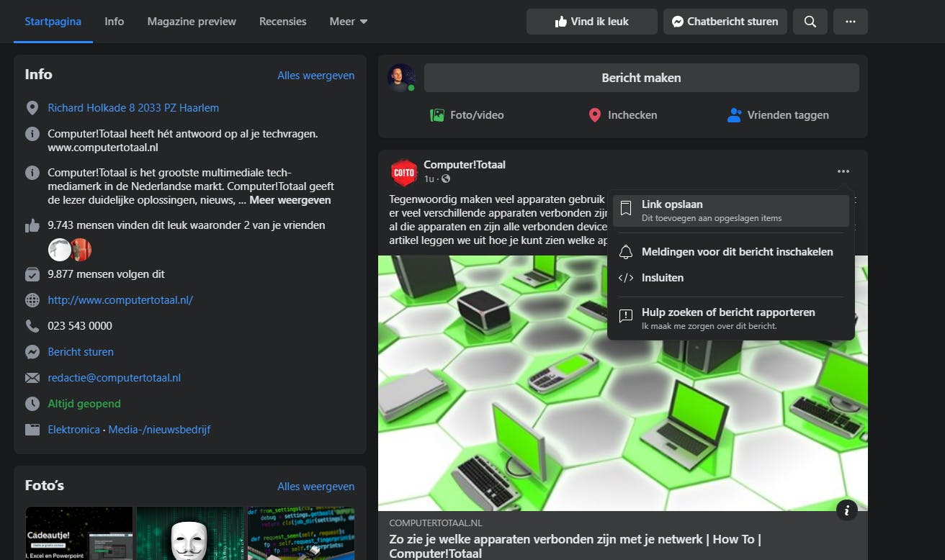Choose Hulp zoeken of bericht rapporteren
This screenshot has height=560, width=945.
[x=731, y=319]
